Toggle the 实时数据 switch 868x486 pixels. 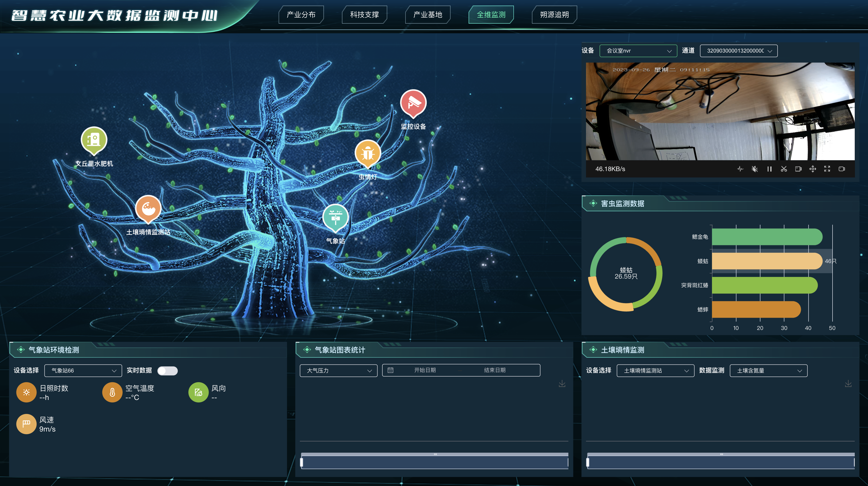click(167, 371)
